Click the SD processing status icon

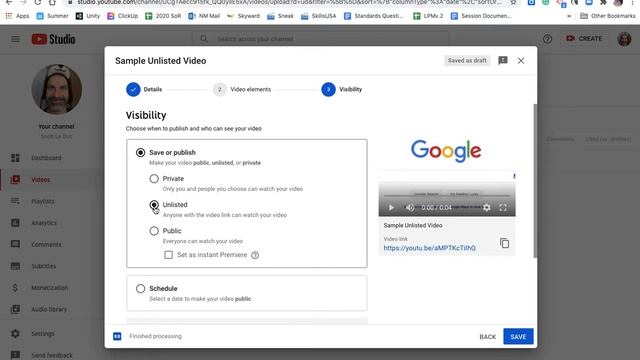pos(117,336)
